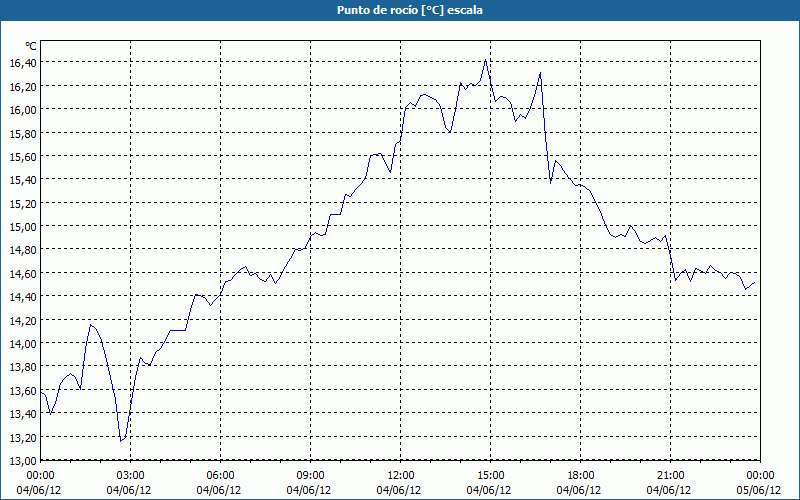This screenshot has height=500, width=800.
Task: Click the 13,40 y-axis label
Action: (23, 414)
